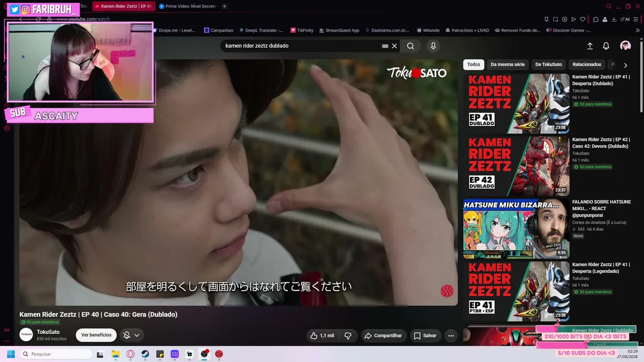Open the ad blocker shield icon
The height and width of the screenshot is (362, 644).
[565, 19]
